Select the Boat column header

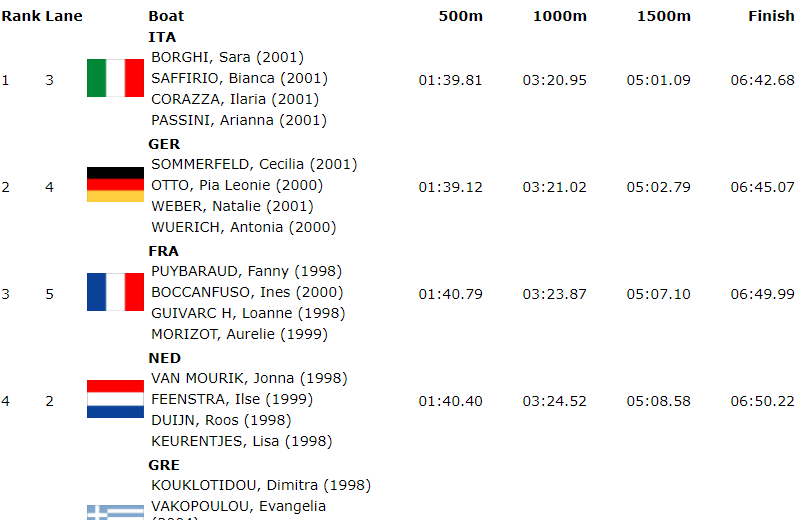(166, 16)
